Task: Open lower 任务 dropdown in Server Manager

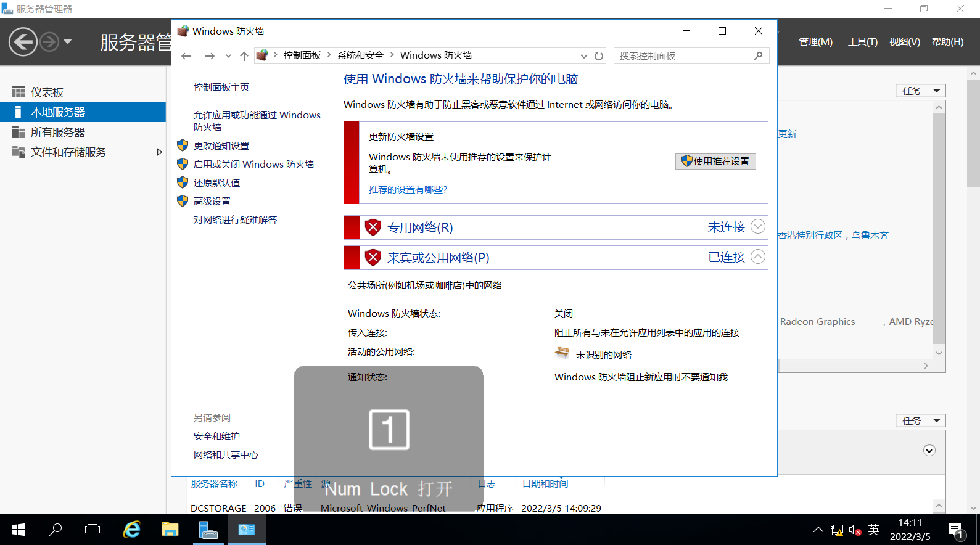Action: [x=920, y=420]
